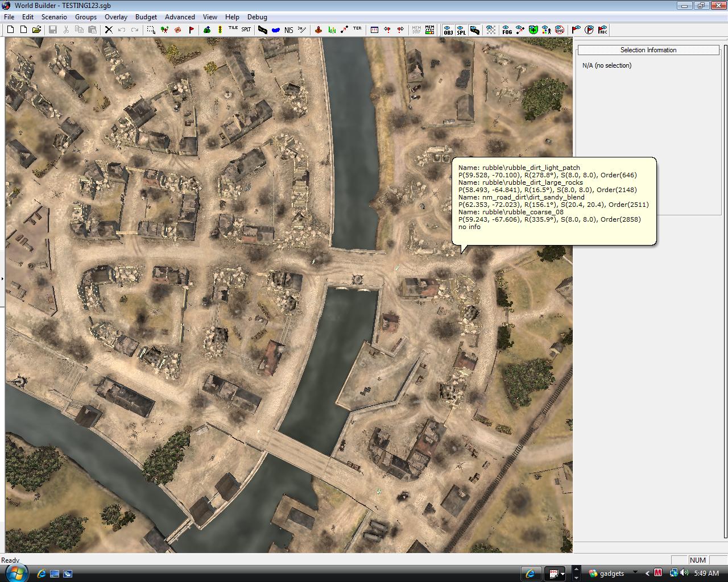Click the Copy icon in toolbar
The width and height of the screenshot is (728, 582).
click(x=79, y=30)
